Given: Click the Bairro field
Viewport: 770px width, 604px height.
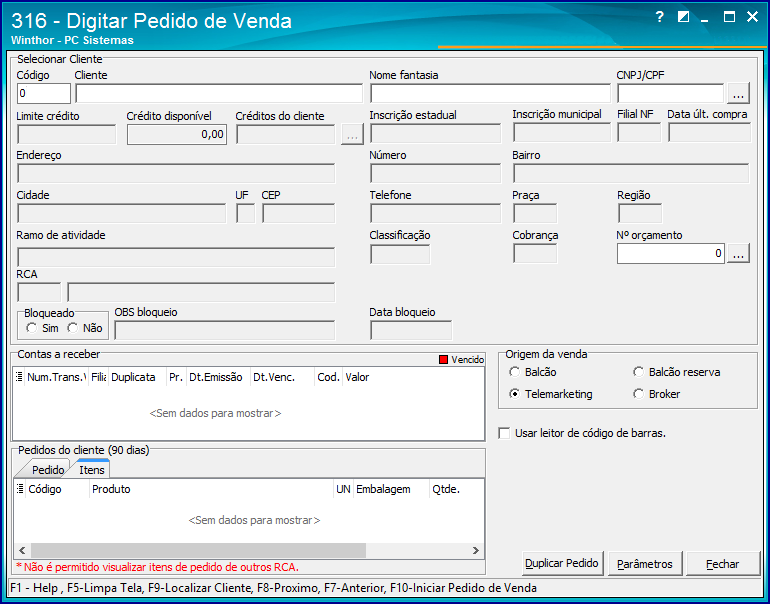Looking at the screenshot, I should click(x=631, y=174).
